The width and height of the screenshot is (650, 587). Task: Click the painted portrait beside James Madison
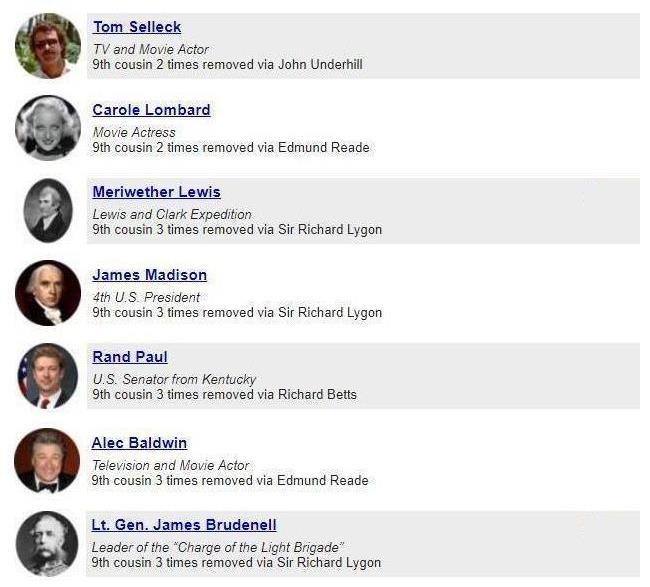(x=48, y=293)
